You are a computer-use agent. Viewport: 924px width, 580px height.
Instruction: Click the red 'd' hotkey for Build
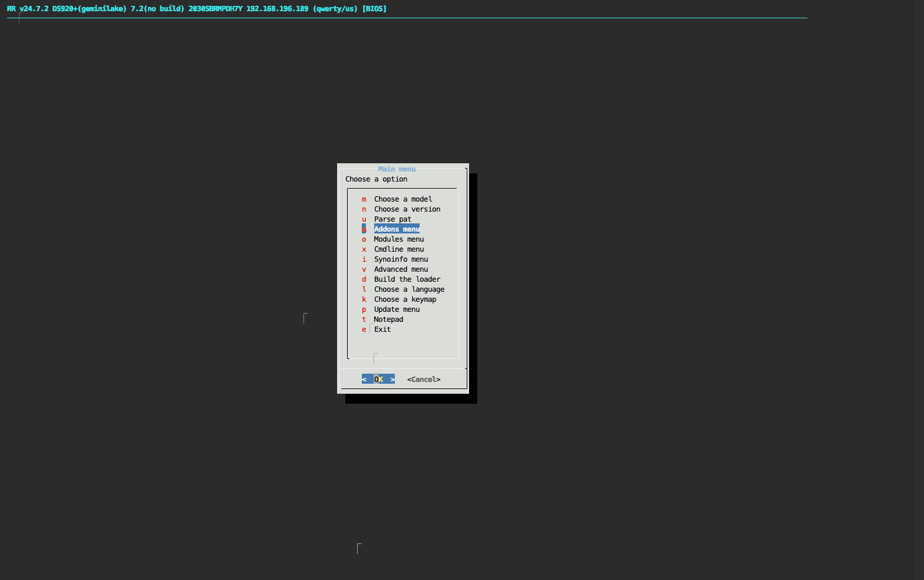point(364,279)
